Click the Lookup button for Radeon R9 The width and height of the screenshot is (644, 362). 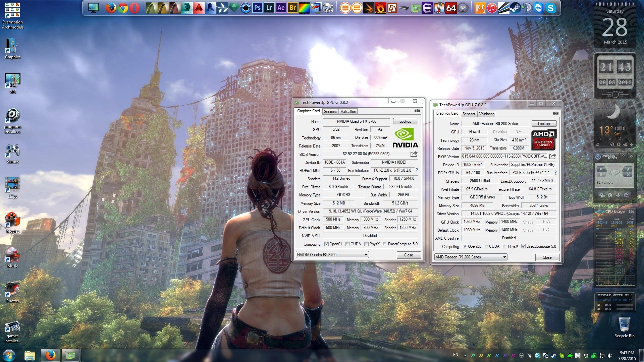544,124
